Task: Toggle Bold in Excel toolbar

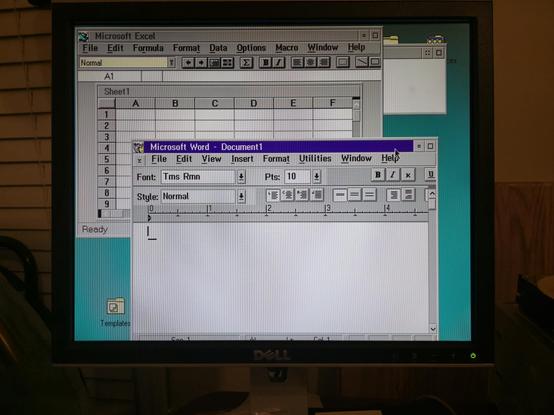Action: click(x=265, y=63)
